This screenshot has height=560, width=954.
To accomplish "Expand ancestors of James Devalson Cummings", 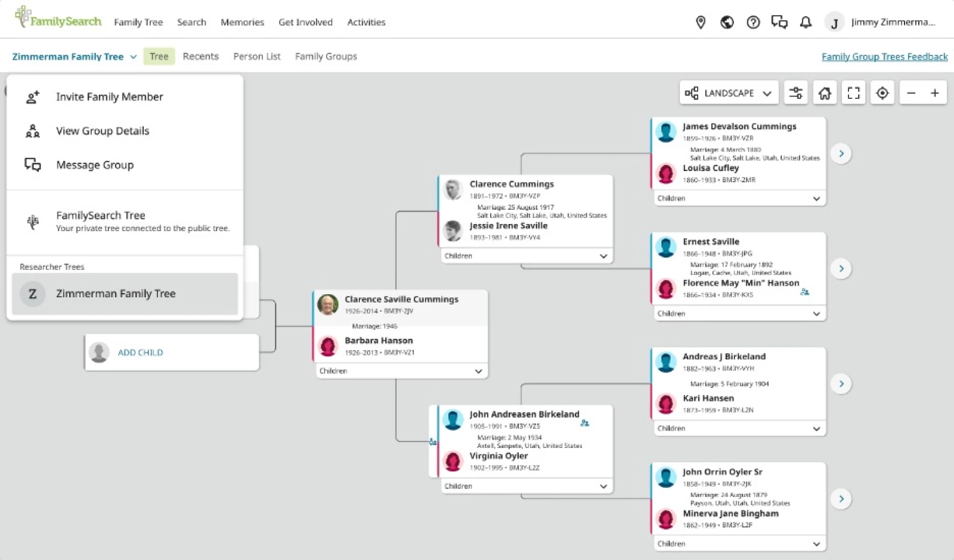I will pyautogui.click(x=841, y=154).
